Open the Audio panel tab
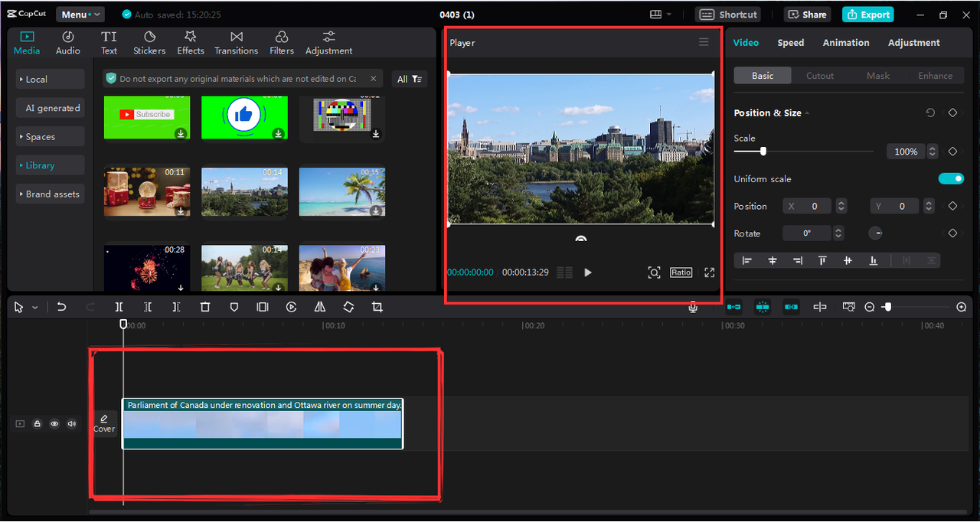Viewport: 980px width, 522px height. (67, 42)
